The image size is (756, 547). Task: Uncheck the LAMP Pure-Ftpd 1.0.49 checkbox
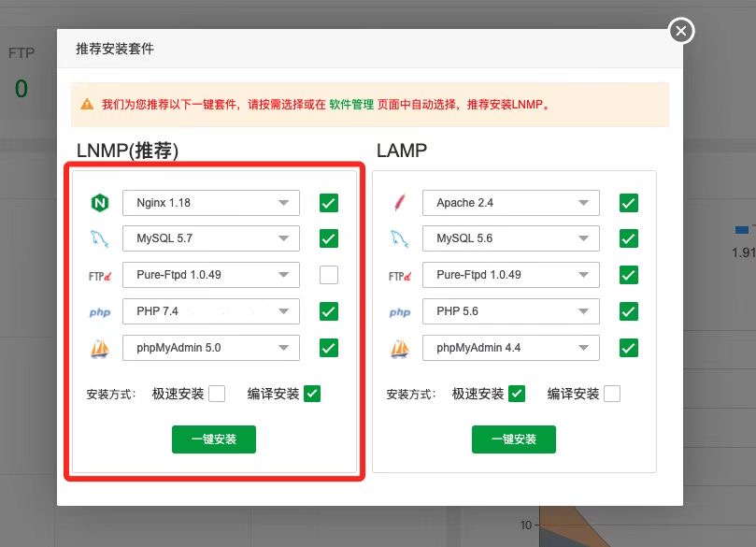[629, 275]
